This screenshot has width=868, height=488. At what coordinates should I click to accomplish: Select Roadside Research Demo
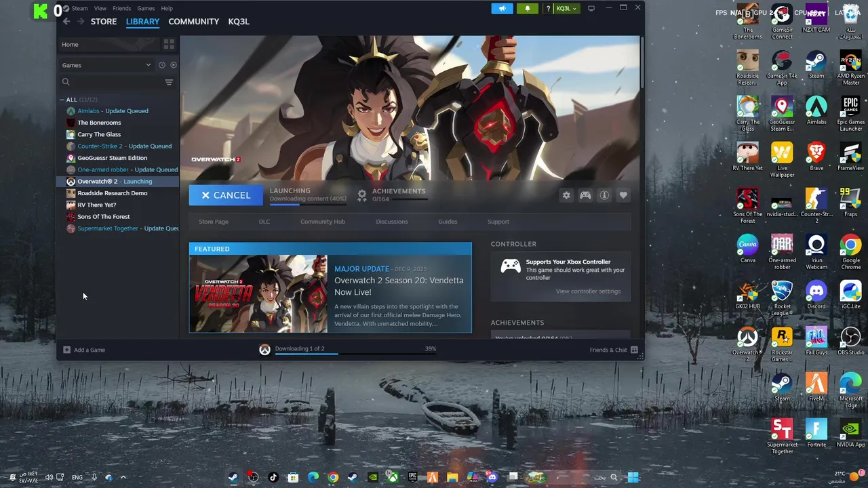pyautogui.click(x=118, y=193)
